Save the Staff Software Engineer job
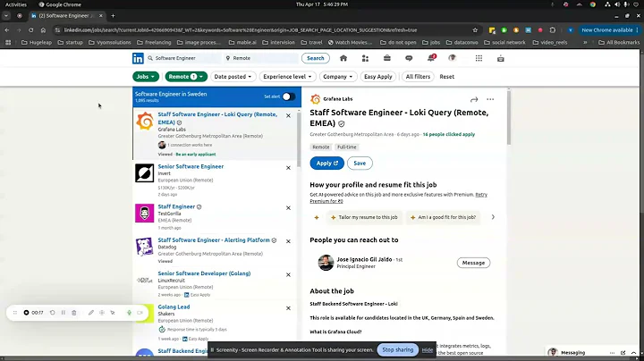Image resolution: width=644 pixels, height=361 pixels. tap(360, 164)
